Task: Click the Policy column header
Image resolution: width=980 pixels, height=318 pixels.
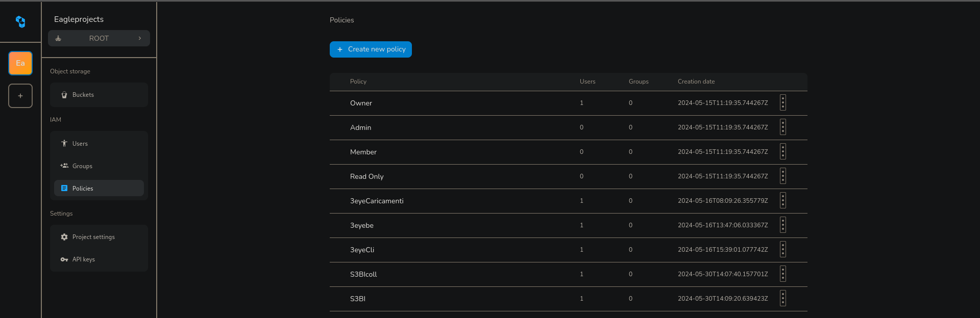Action: click(358, 82)
